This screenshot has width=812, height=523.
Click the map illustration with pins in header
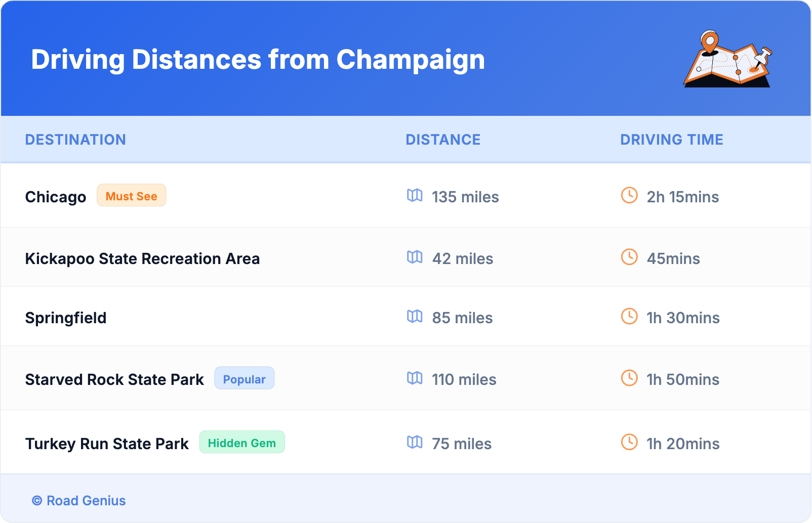(727, 59)
